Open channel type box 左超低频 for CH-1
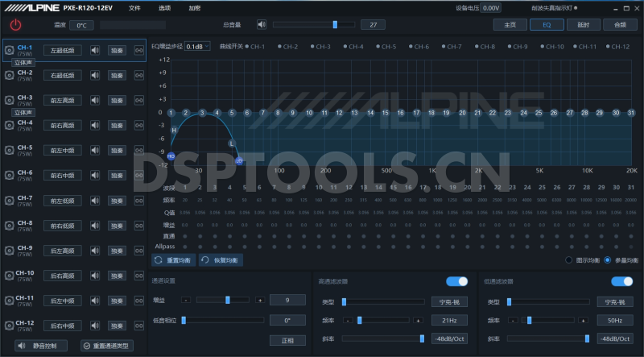 click(x=63, y=51)
